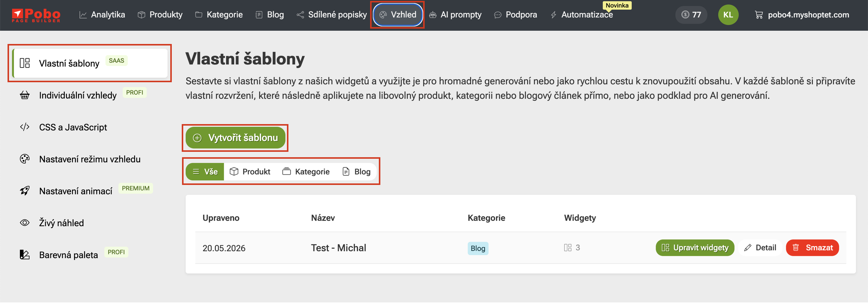
Task: Click the palette icon in Vzhled
Action: pyautogui.click(x=383, y=15)
